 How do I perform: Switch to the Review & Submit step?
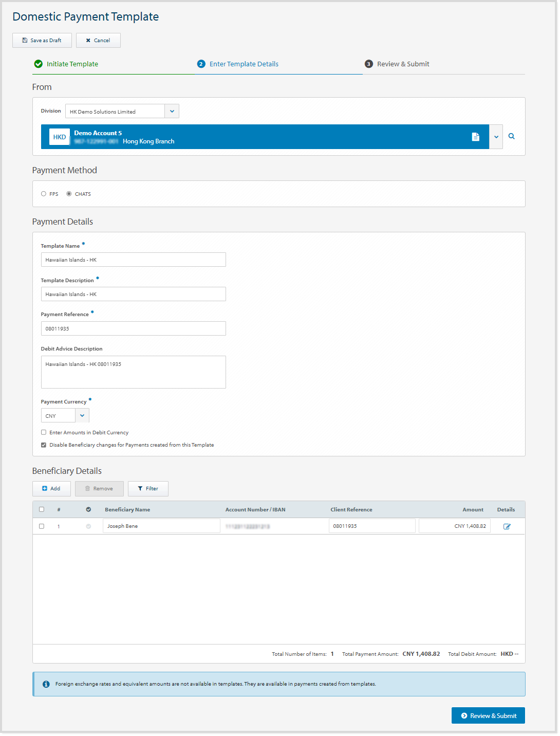pos(402,64)
